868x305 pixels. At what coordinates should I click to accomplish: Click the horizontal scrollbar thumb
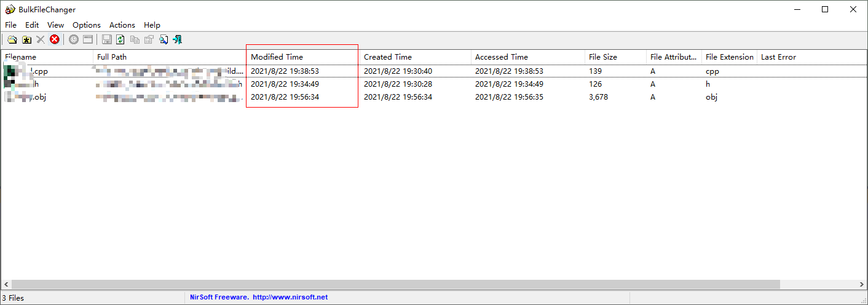[396, 285]
